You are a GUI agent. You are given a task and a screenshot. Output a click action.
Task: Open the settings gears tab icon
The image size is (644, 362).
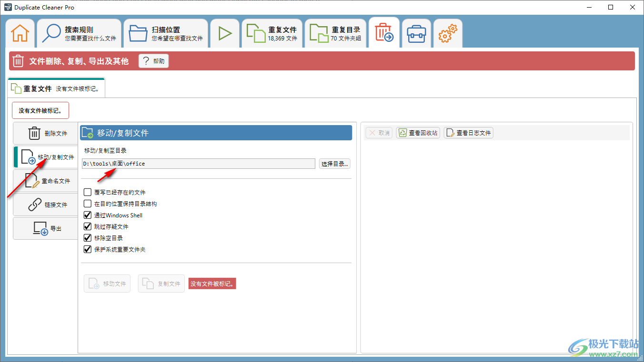[x=448, y=33]
